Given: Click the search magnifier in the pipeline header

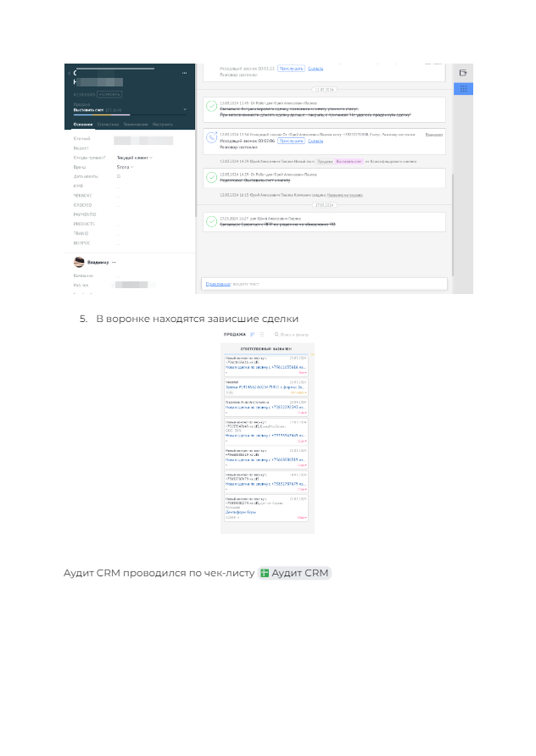Looking at the screenshot, I should 276,334.
